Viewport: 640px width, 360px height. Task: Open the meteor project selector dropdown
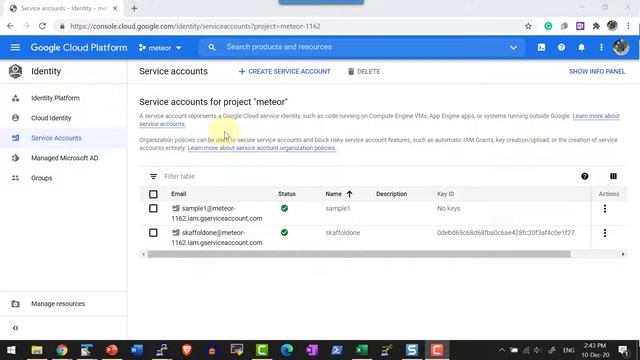point(160,48)
